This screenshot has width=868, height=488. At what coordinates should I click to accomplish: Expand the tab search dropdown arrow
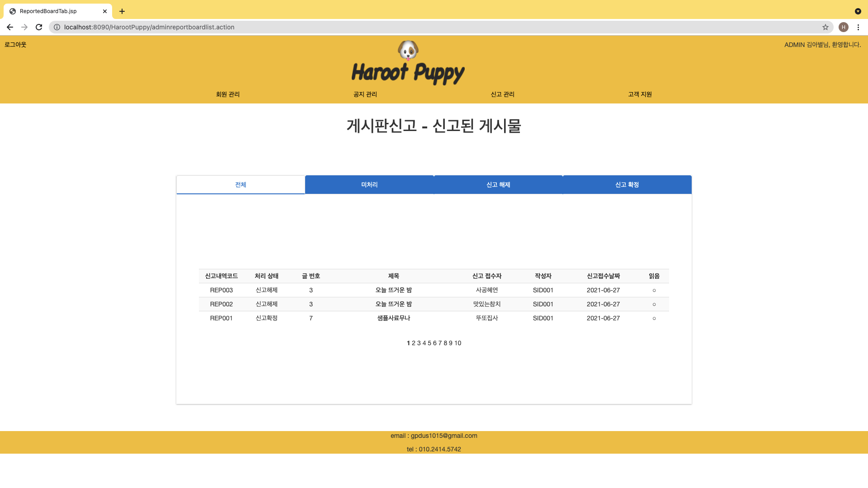pos(858,11)
